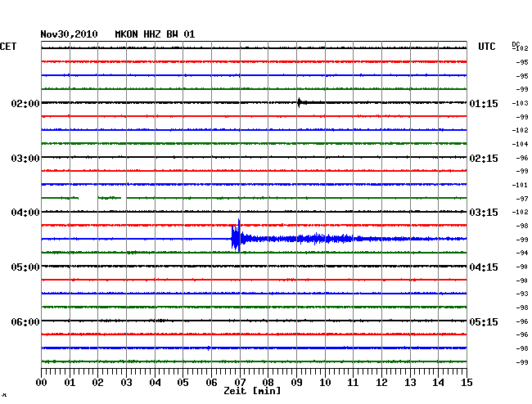This screenshot has width=532, height=404.
Task: Click minute tick label 11
Action: point(353,383)
